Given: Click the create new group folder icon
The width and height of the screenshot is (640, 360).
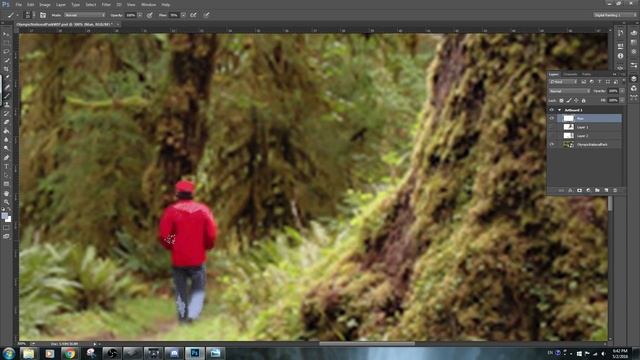Looking at the screenshot, I should [x=597, y=190].
